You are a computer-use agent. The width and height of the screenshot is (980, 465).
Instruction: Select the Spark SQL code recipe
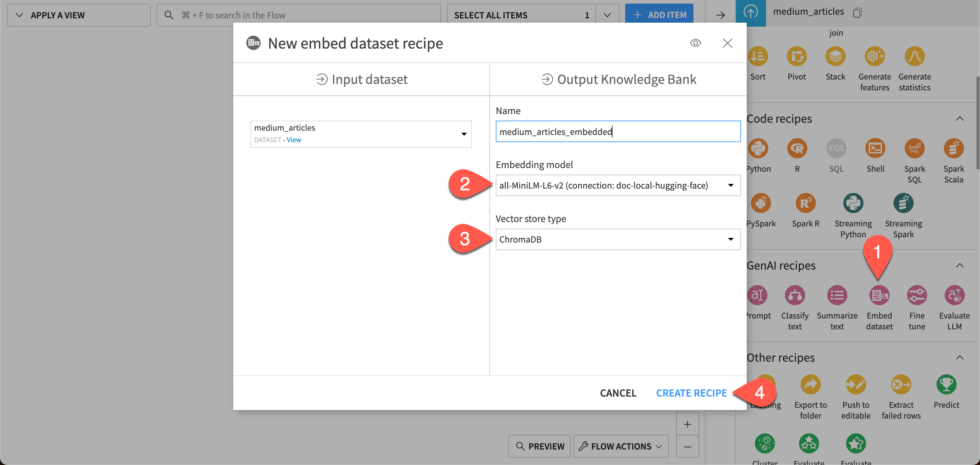pyautogui.click(x=915, y=149)
